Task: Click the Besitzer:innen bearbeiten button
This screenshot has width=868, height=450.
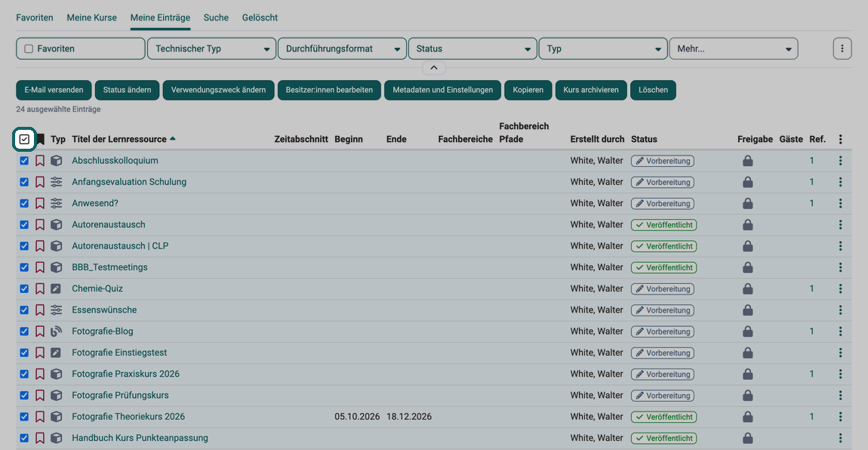Action: pyautogui.click(x=329, y=90)
